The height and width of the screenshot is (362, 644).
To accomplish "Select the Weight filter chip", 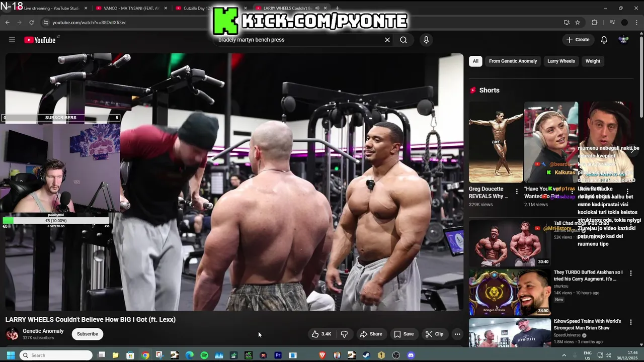I will (593, 61).
